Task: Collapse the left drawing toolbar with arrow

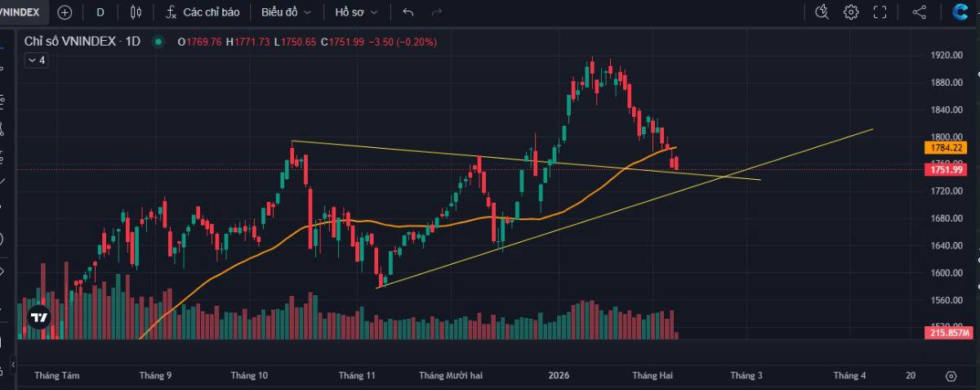Action: [x=11, y=364]
